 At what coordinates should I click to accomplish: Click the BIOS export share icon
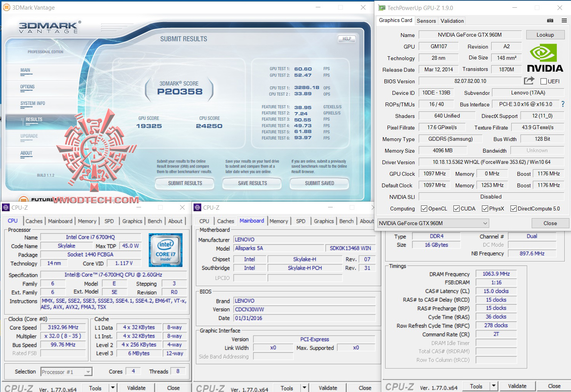529,81
